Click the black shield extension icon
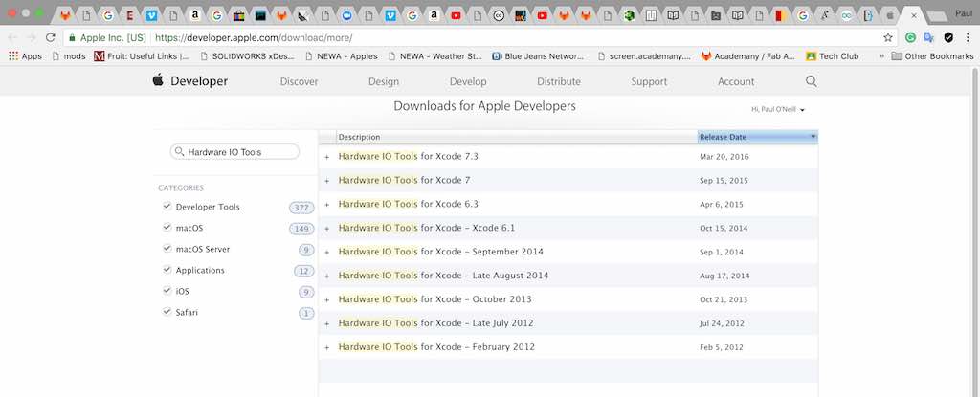This screenshot has width=980, height=397. [x=948, y=37]
